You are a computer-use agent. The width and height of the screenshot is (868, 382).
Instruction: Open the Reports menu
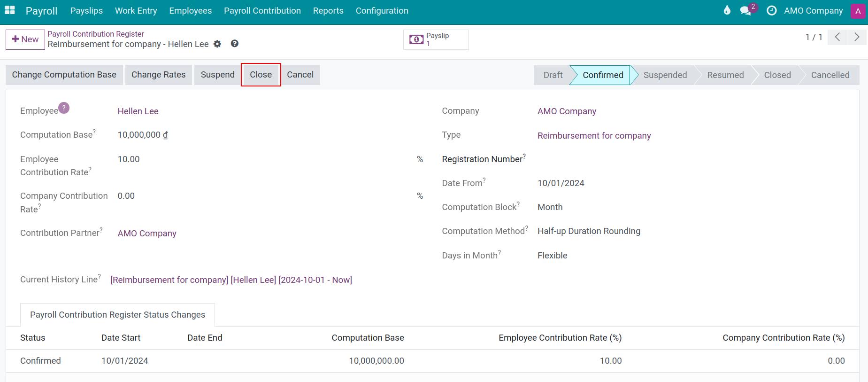tap(328, 11)
